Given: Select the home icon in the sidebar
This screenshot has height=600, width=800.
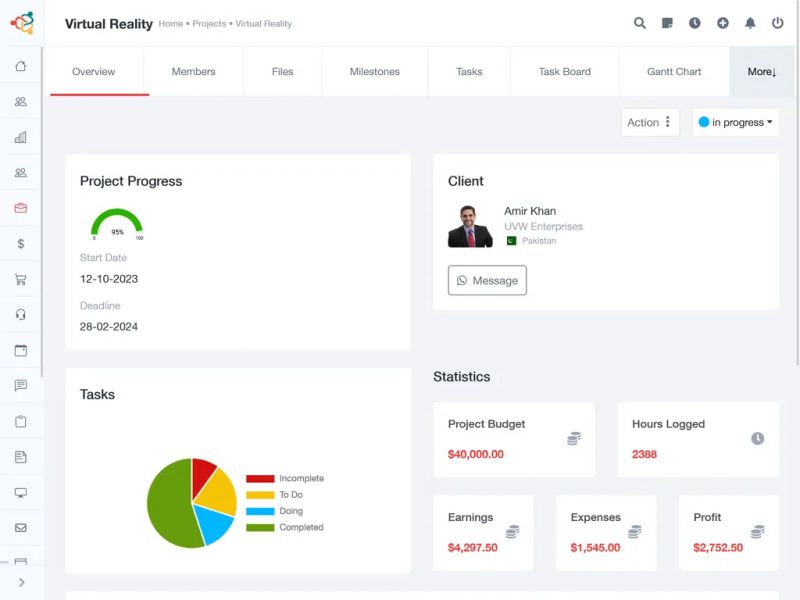Looking at the screenshot, I should coord(21,65).
